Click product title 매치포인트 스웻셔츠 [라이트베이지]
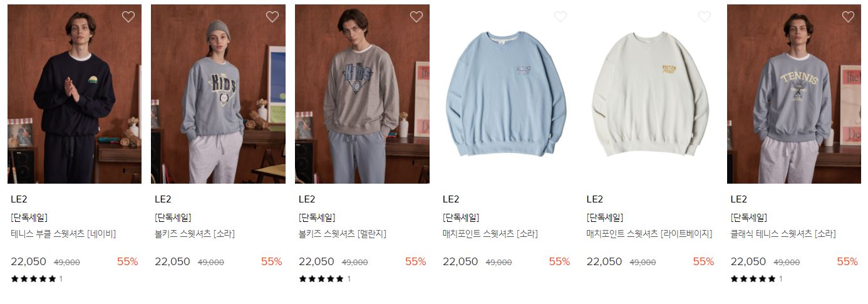Viewport: 868px width, 304px height. tap(649, 234)
